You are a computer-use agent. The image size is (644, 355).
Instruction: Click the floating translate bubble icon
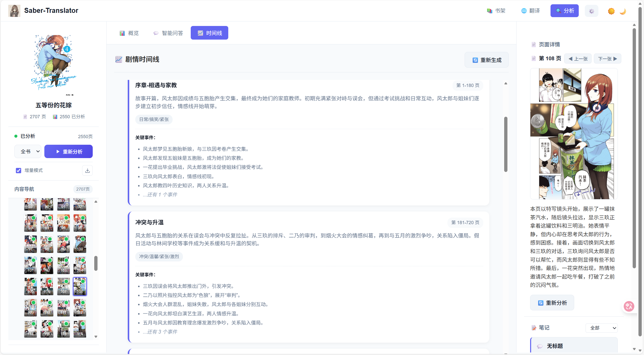[x=629, y=306]
